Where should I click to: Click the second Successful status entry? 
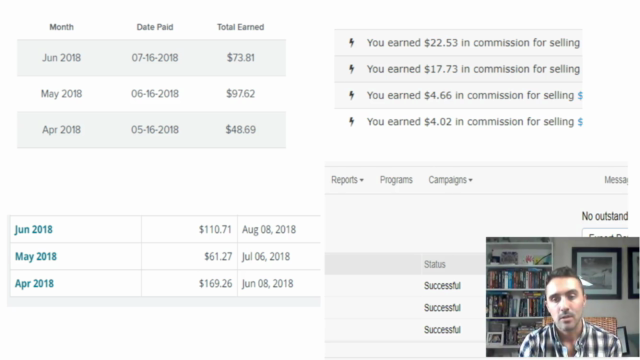pyautogui.click(x=442, y=307)
